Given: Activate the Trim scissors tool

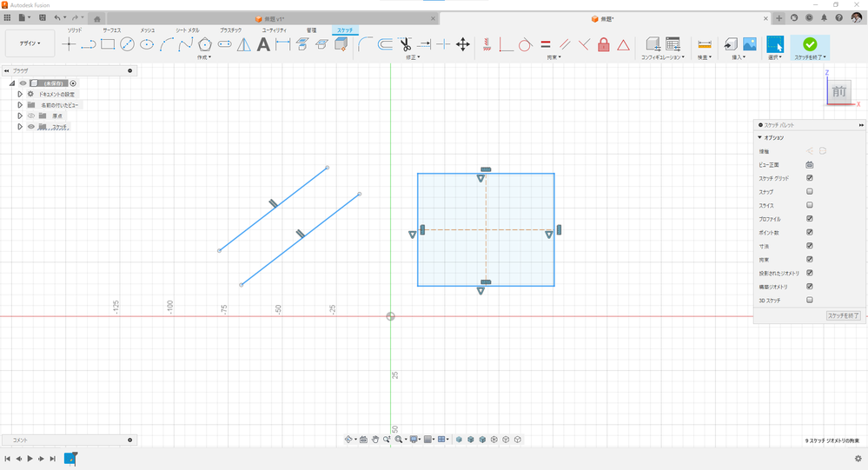Looking at the screenshot, I should pyautogui.click(x=405, y=44).
